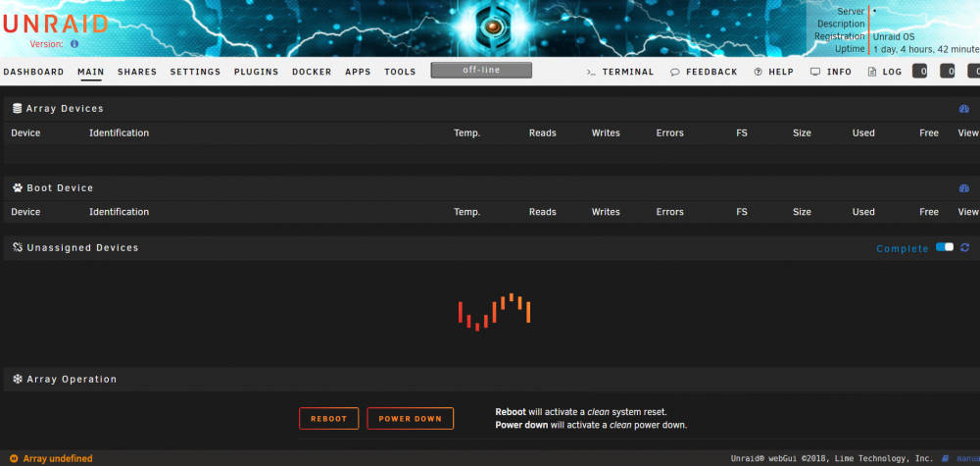Click the Complete label text
The width and height of the screenshot is (980, 466).
point(903,248)
